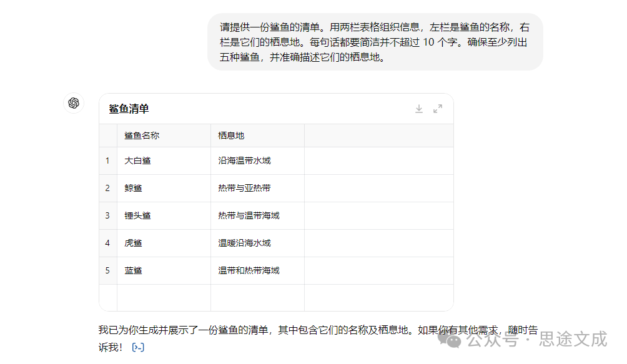Screen dimensions: 627x364
Task: Click the 蓝鲨 name cell
Action: pos(133,270)
